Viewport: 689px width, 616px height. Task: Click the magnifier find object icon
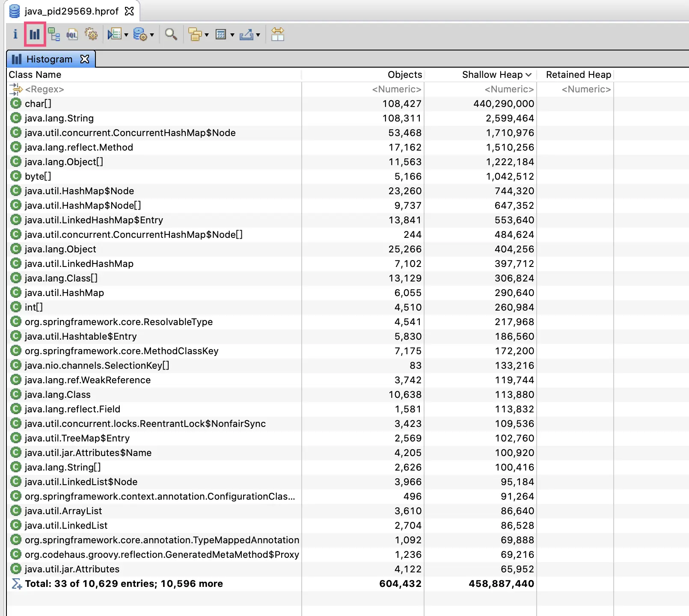click(x=171, y=34)
